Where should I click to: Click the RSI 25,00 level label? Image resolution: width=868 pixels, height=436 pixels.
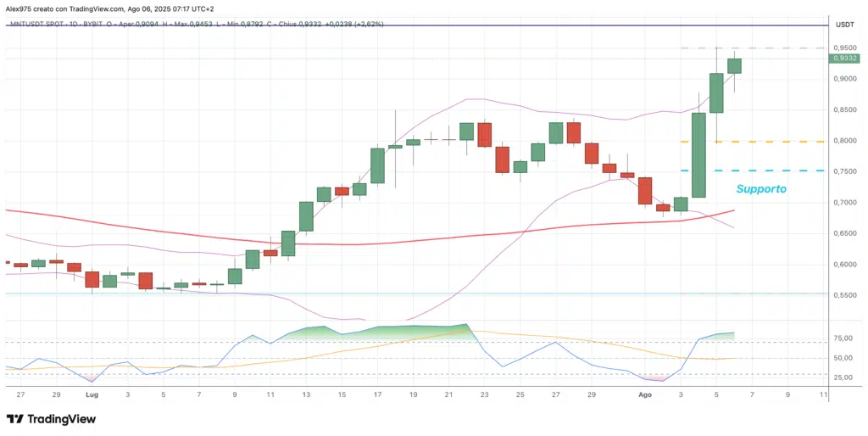click(x=843, y=377)
